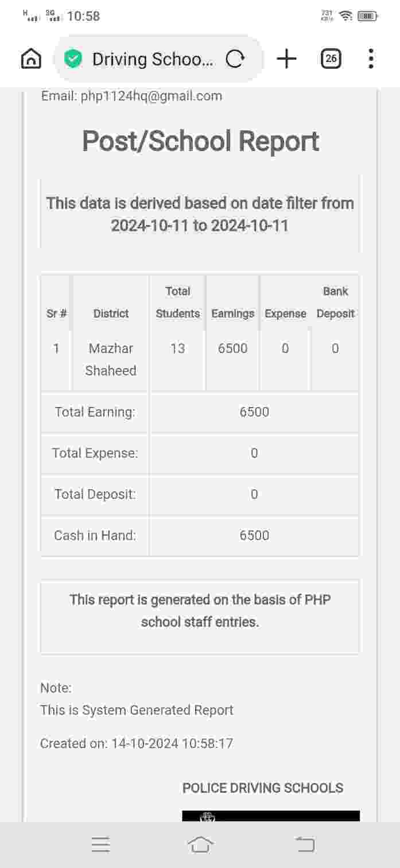The image size is (400, 868).
Task: Reload the page with the refresh icon
Action: [x=235, y=59]
